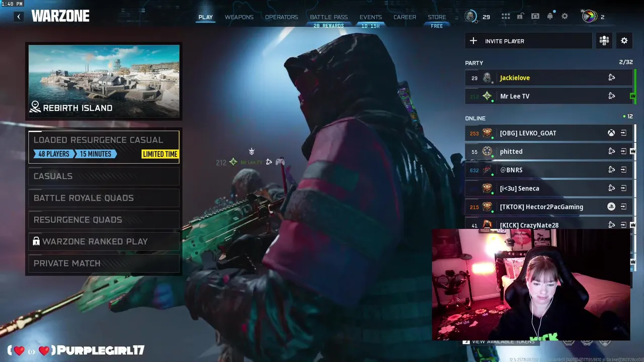The width and height of the screenshot is (644, 362).
Task: Click INVITE PLAYER button
Action: 528,41
